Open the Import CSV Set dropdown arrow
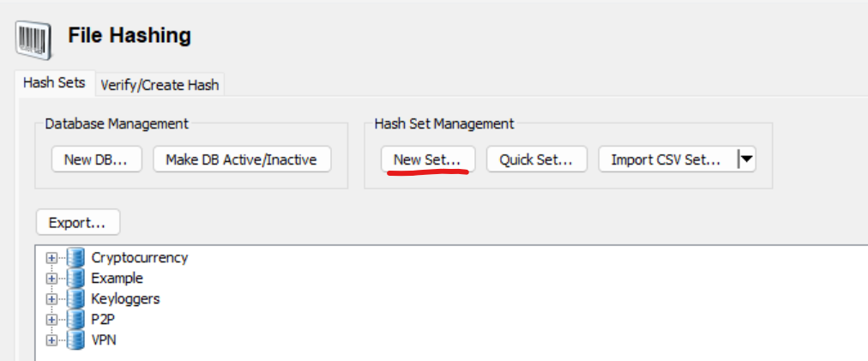This screenshot has width=868, height=361. (747, 159)
